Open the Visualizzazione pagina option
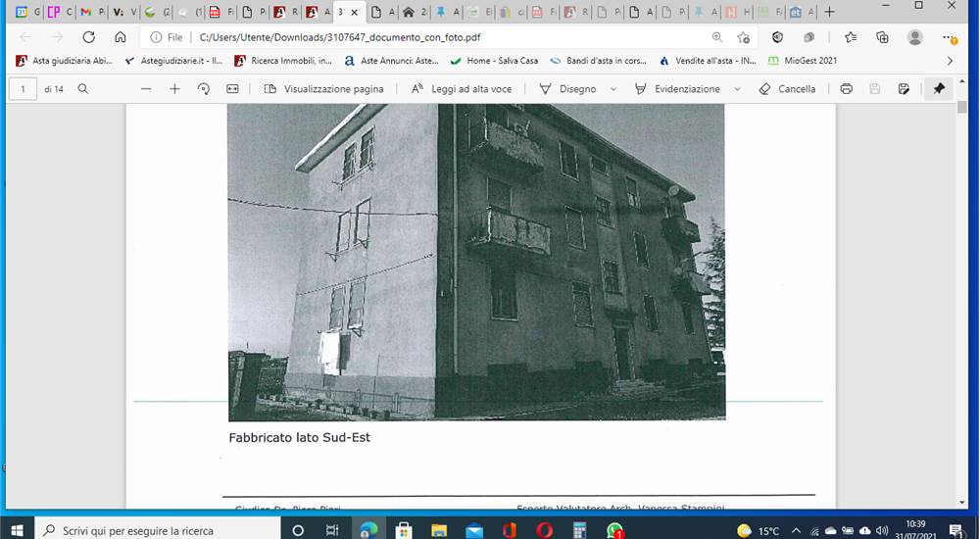The height and width of the screenshot is (539, 980). tap(323, 89)
